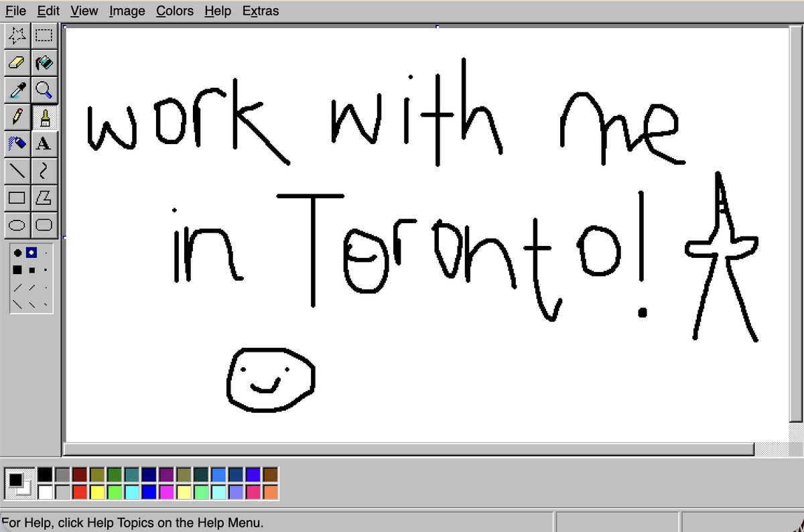
Task: Activate the Text tool
Action: click(44, 143)
